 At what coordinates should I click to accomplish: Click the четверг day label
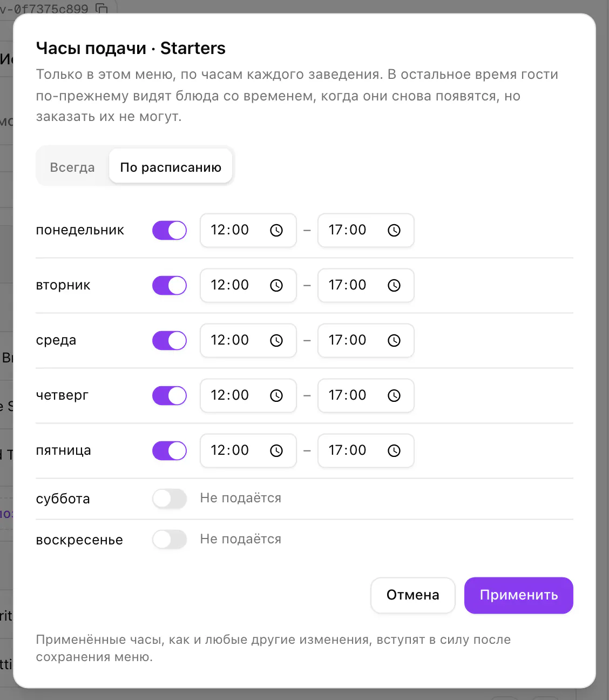click(62, 395)
